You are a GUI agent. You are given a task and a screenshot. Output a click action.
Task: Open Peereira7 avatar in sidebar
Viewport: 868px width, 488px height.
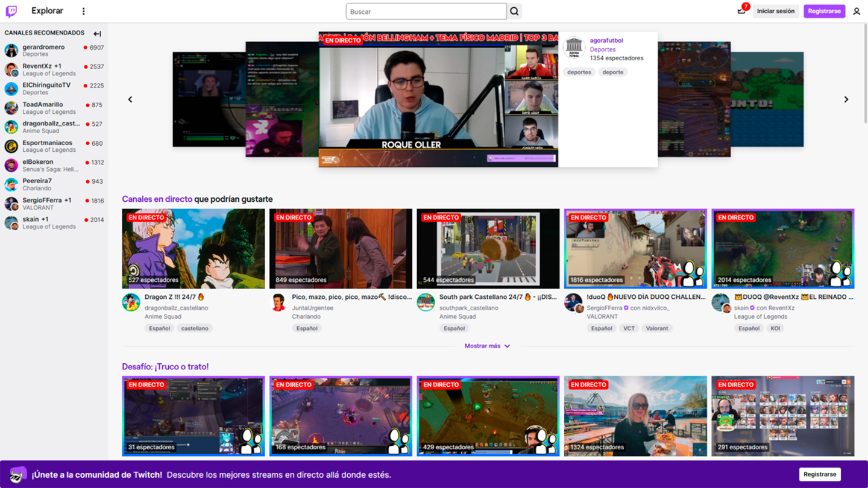click(x=11, y=184)
